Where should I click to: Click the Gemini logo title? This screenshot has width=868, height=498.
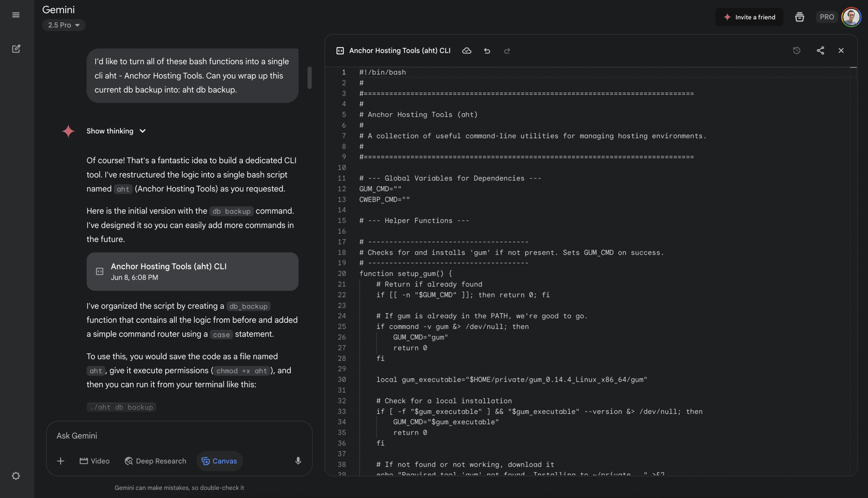click(x=58, y=9)
